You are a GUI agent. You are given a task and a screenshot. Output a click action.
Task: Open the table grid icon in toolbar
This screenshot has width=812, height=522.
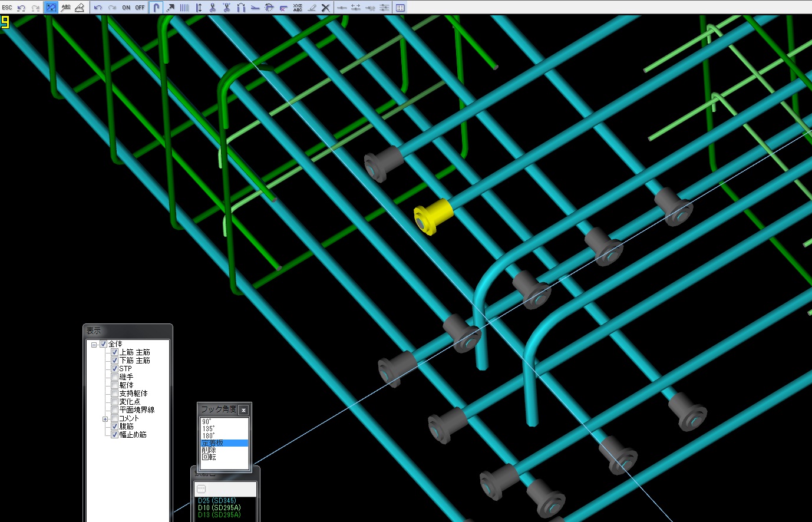pos(400,8)
